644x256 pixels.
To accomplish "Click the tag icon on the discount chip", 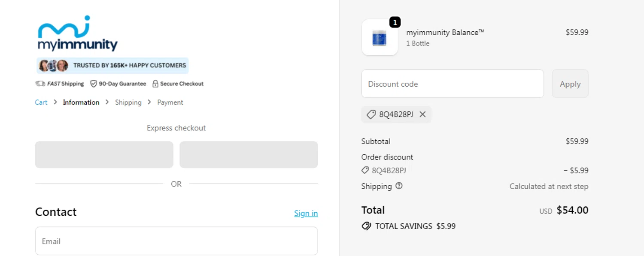I will (x=371, y=114).
